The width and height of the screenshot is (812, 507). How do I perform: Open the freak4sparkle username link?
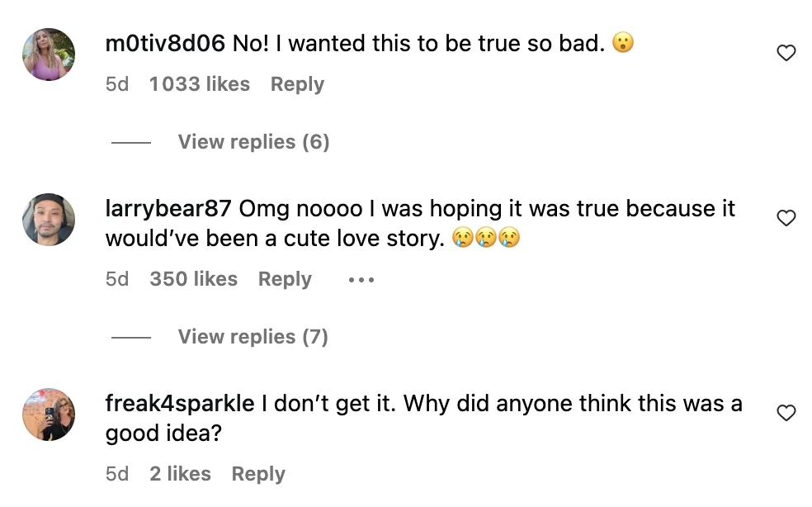tap(180, 404)
